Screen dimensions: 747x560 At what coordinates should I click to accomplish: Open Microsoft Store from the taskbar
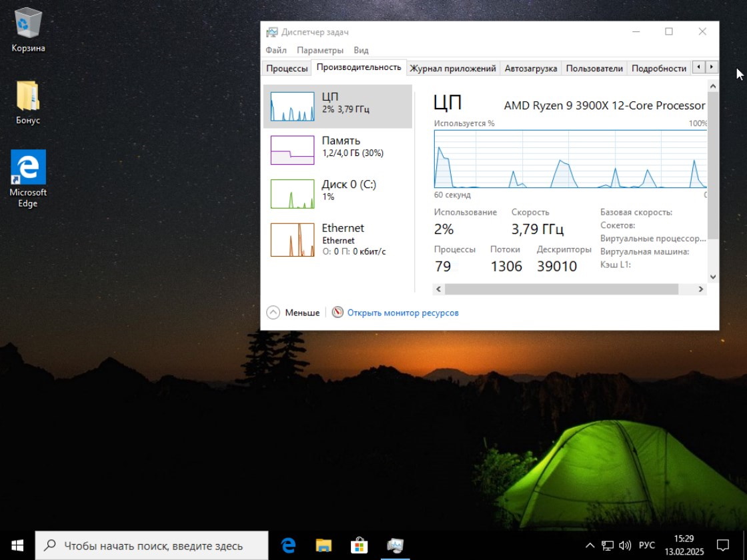(359, 546)
